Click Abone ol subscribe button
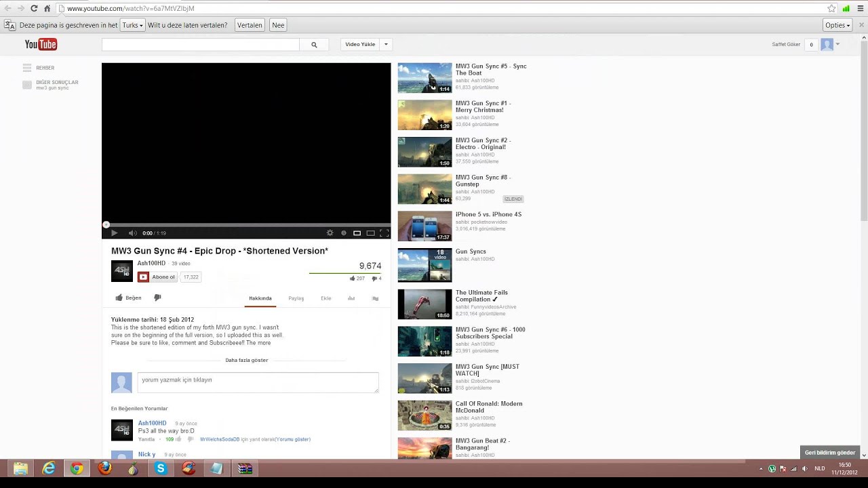Viewport: 868px width, 488px height. tap(157, 277)
